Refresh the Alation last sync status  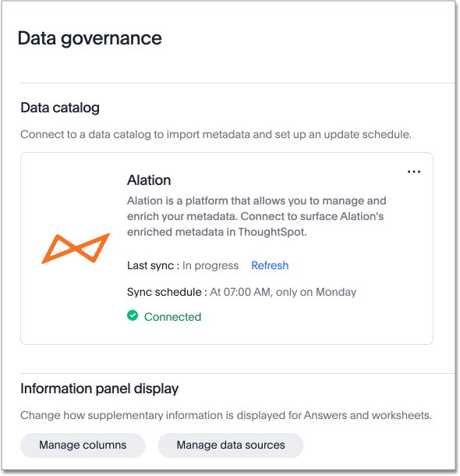tap(270, 265)
